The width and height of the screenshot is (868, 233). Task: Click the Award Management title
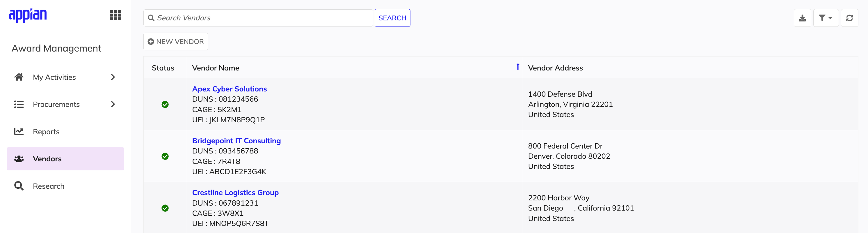coord(56,48)
